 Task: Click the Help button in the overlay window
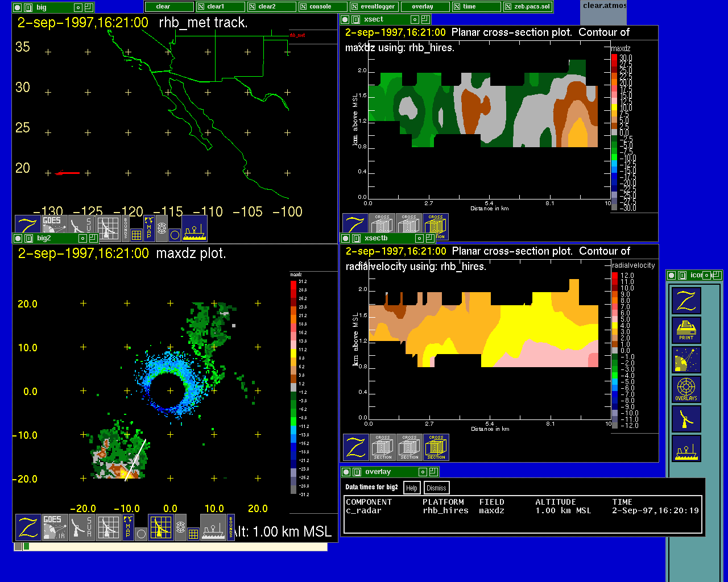click(412, 488)
